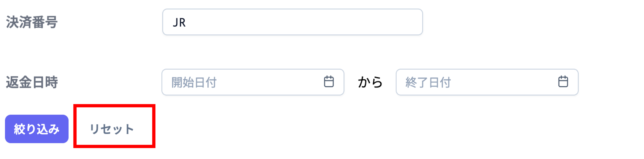Focus the 決済番号 text input

tap(292, 22)
